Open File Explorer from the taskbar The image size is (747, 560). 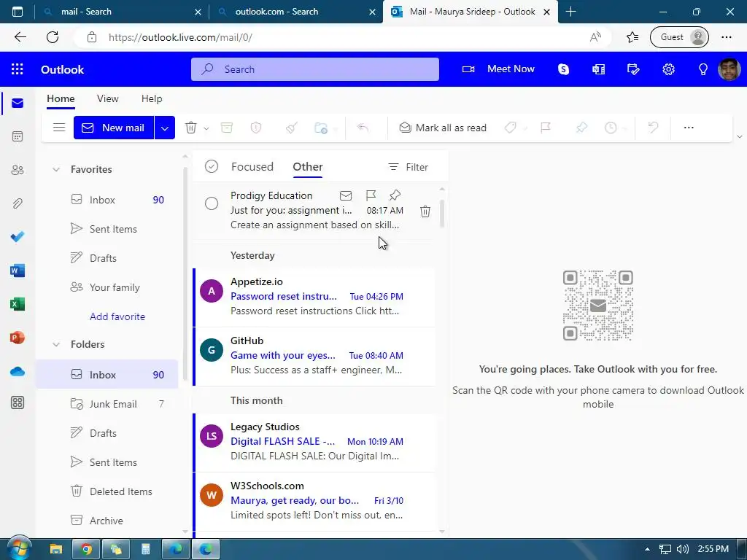56,549
